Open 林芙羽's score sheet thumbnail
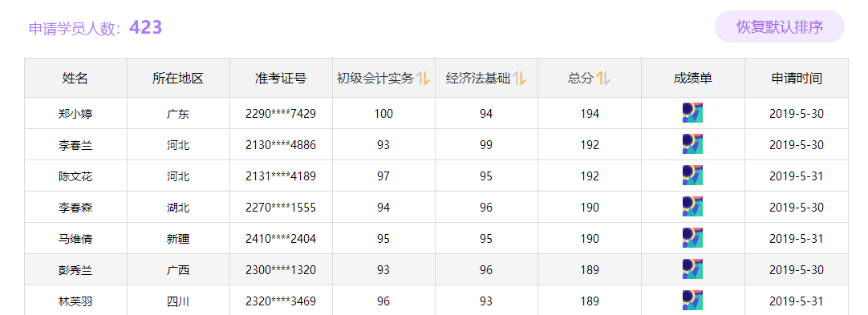This screenshot has width=868, height=315. (x=692, y=301)
